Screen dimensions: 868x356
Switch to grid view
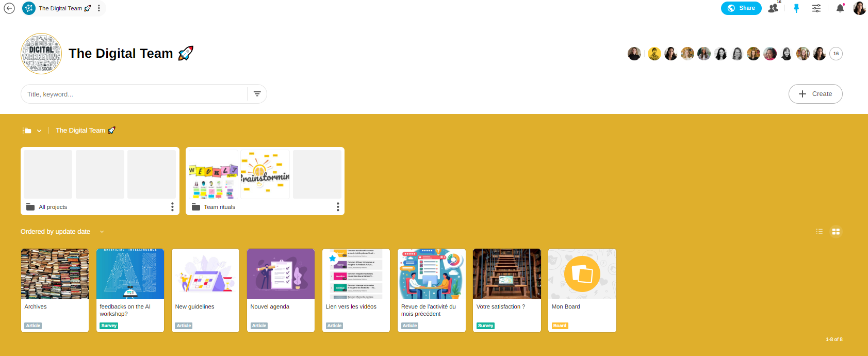(x=836, y=232)
